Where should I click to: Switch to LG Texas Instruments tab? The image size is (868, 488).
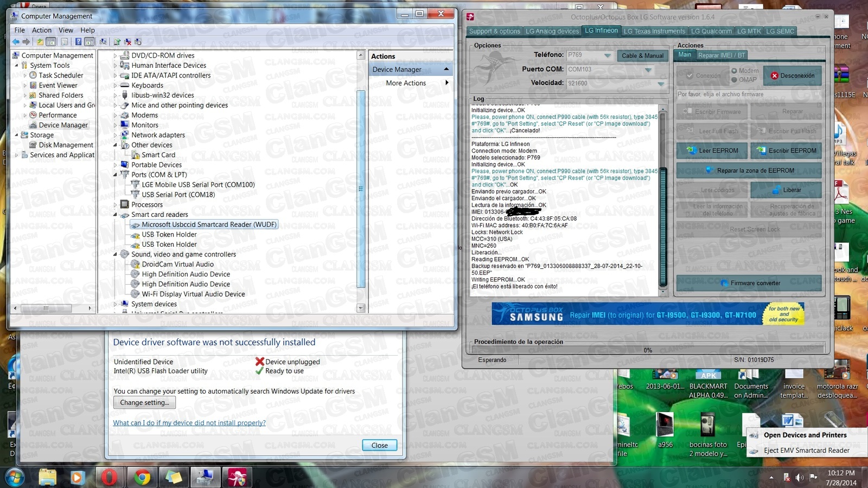654,31
